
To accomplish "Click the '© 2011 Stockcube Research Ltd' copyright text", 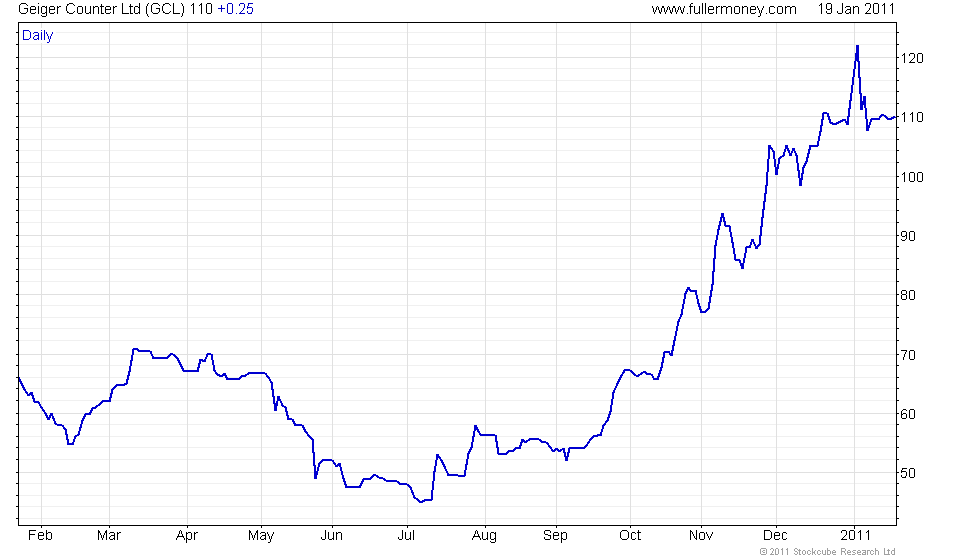I will click(x=828, y=552).
